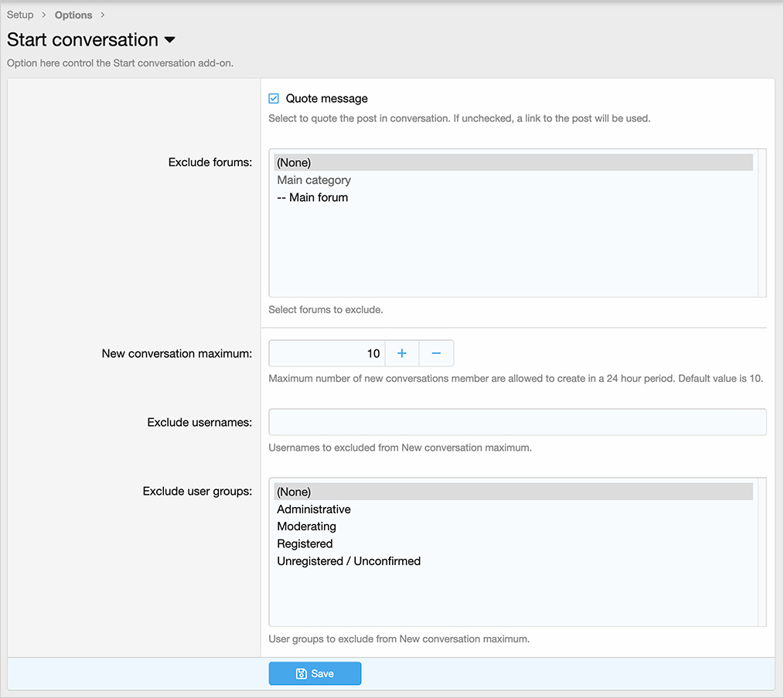Click the Exclude usernames input field

[517, 422]
